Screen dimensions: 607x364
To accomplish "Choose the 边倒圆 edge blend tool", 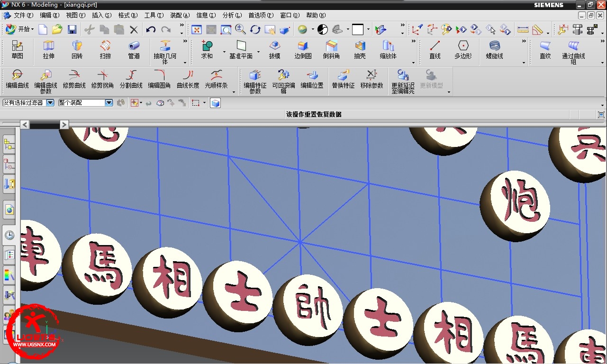I will coord(303,50).
